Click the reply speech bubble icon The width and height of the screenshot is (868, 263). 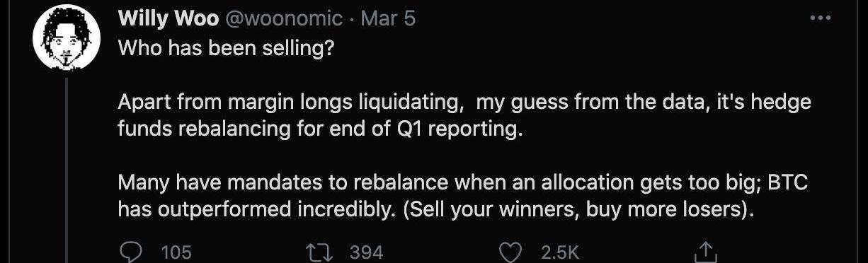pyautogui.click(x=130, y=252)
